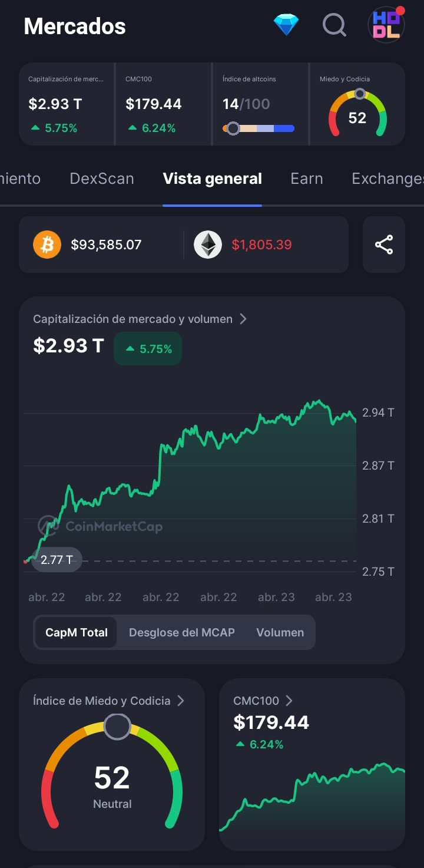The width and height of the screenshot is (424, 868).
Task: Switch to the Earn tab
Action: [x=307, y=179]
